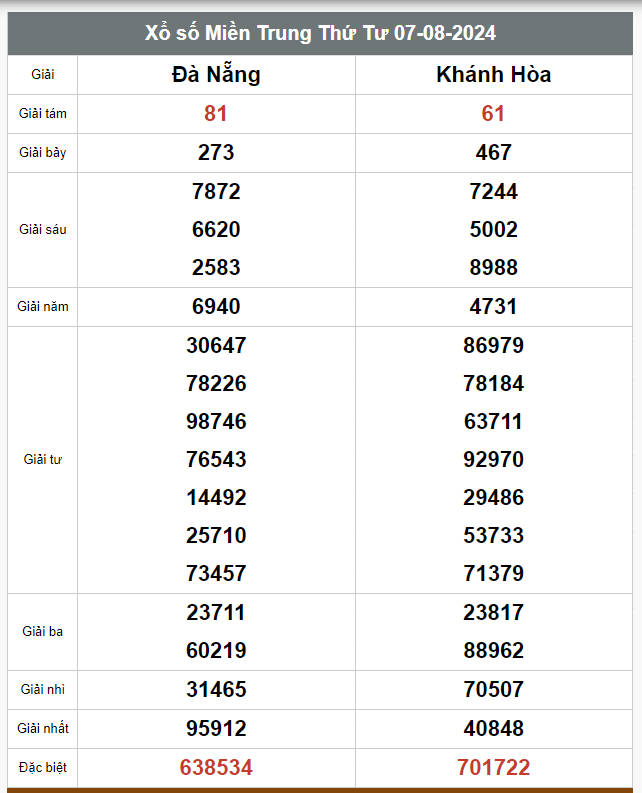This screenshot has width=642, height=793.
Task: Click the Giải ba number 60219
Action: (216, 650)
